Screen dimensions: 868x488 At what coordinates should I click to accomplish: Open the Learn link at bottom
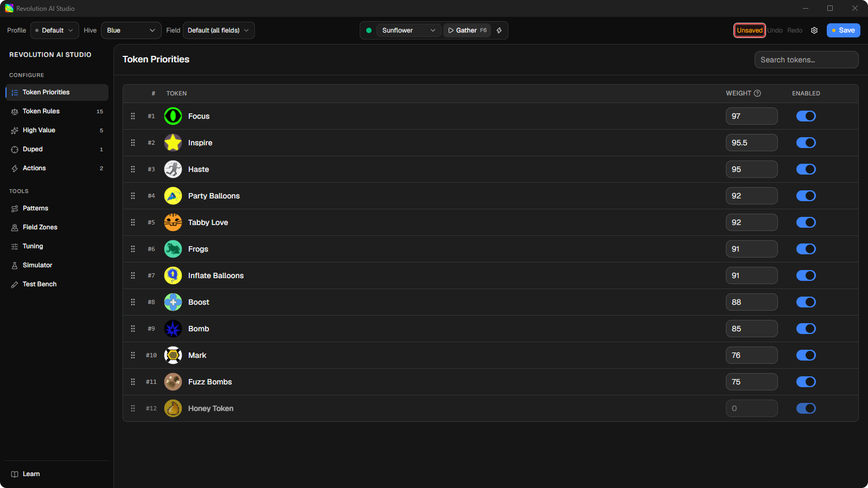[x=57, y=474]
